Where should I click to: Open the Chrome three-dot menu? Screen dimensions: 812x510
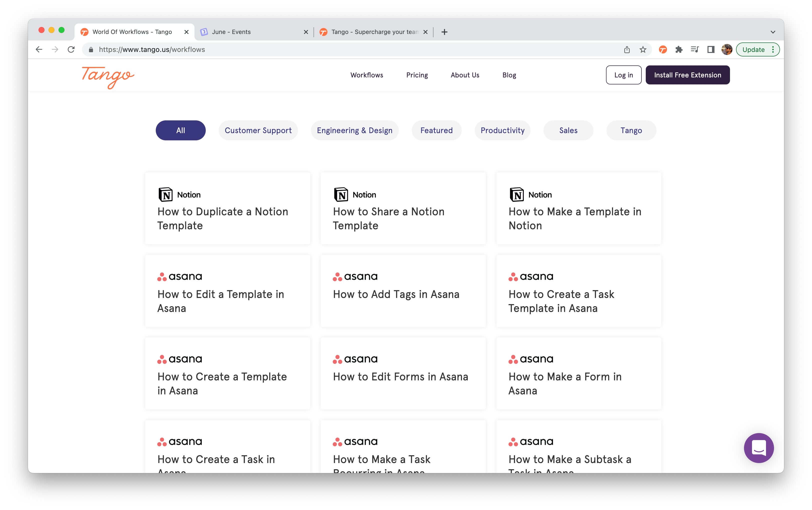tap(773, 49)
